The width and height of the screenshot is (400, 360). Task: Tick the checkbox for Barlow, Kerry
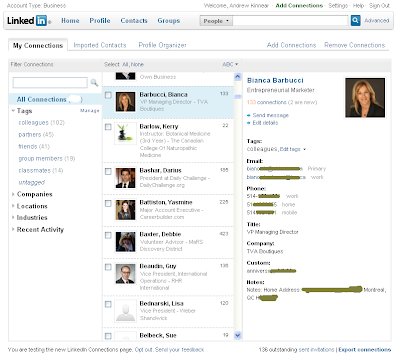pos(108,127)
